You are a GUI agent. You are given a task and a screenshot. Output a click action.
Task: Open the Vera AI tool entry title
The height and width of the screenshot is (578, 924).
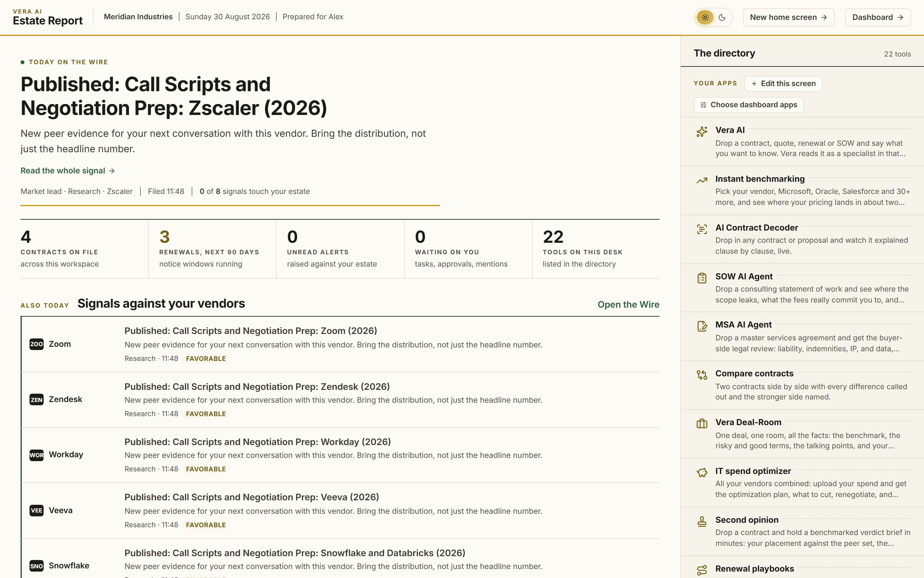[x=730, y=130]
